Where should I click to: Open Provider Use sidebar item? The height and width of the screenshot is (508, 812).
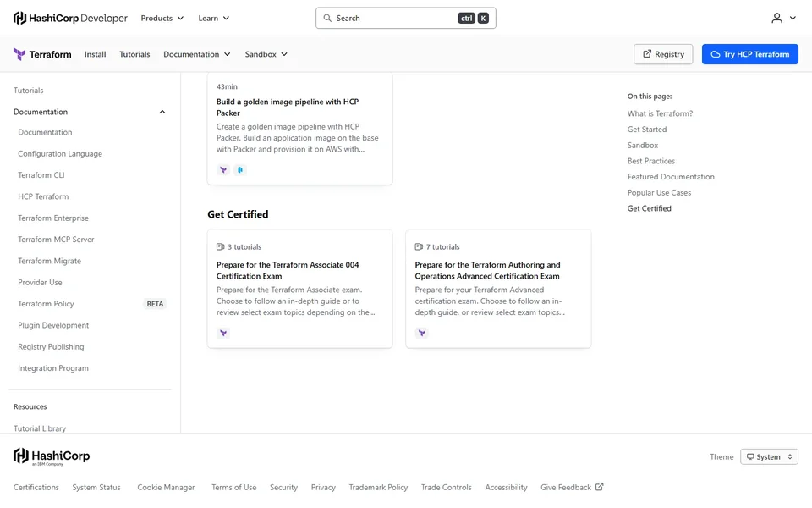(40, 283)
